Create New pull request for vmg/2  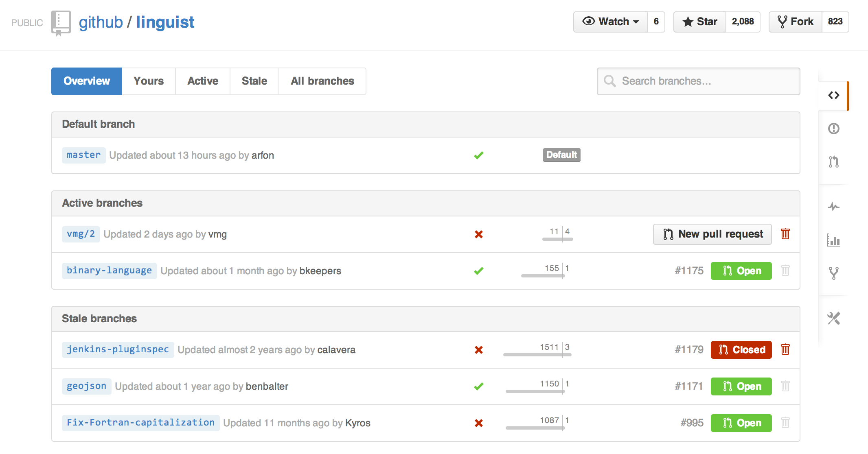pos(712,234)
